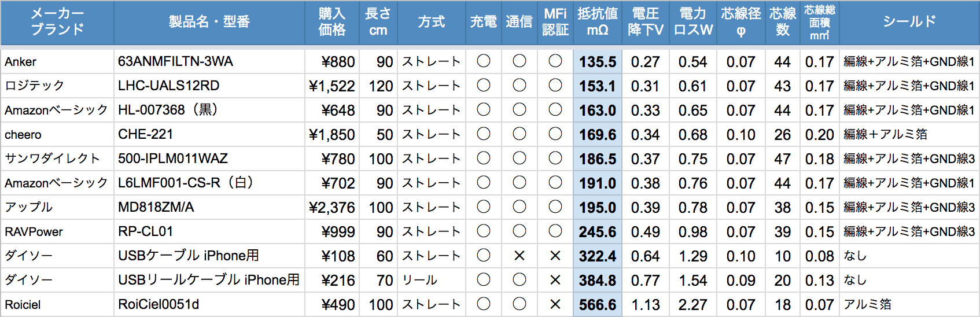The image size is (980, 317).
Task: Click the 購入価格 column header
Action: [332, 22]
